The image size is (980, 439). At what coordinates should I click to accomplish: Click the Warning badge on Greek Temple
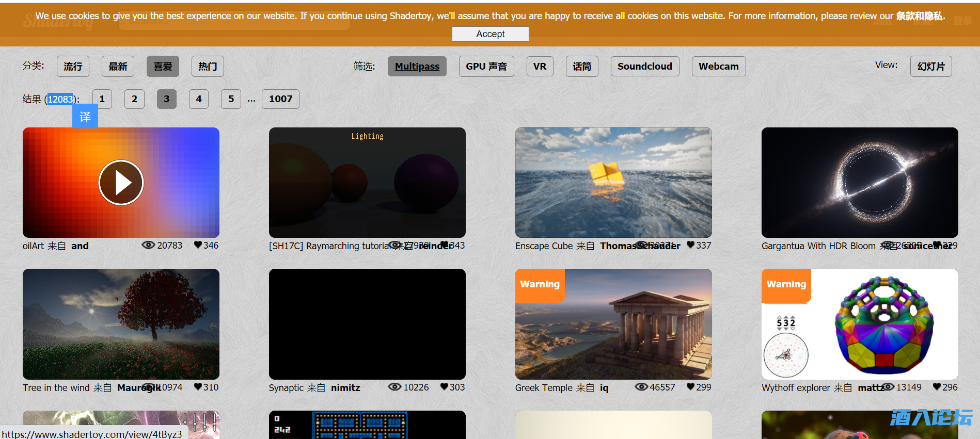540,284
